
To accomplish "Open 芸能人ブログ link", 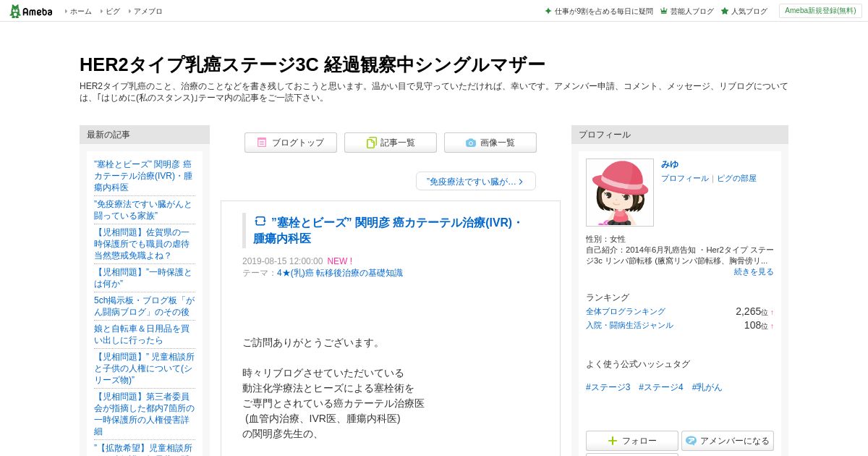I will click(692, 12).
